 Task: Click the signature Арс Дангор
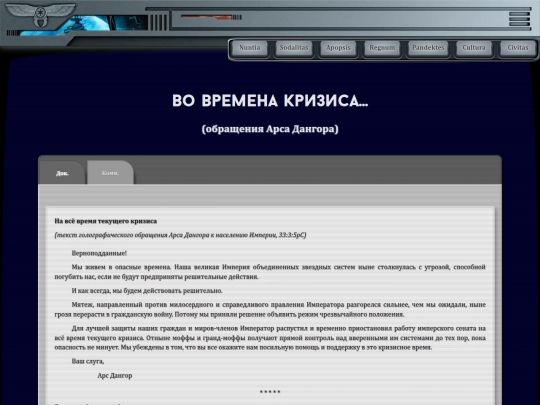coord(115,375)
